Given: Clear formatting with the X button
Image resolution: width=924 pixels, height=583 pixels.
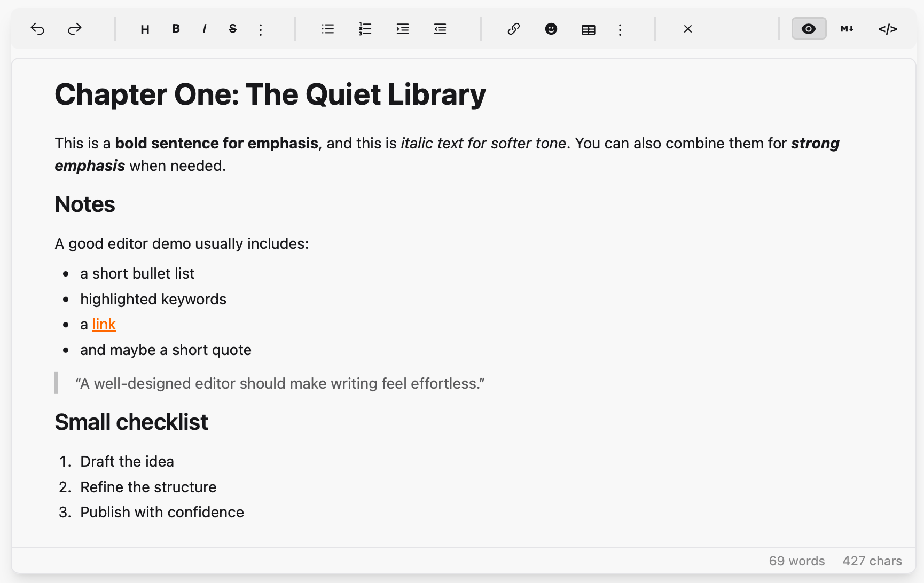Looking at the screenshot, I should click(688, 29).
